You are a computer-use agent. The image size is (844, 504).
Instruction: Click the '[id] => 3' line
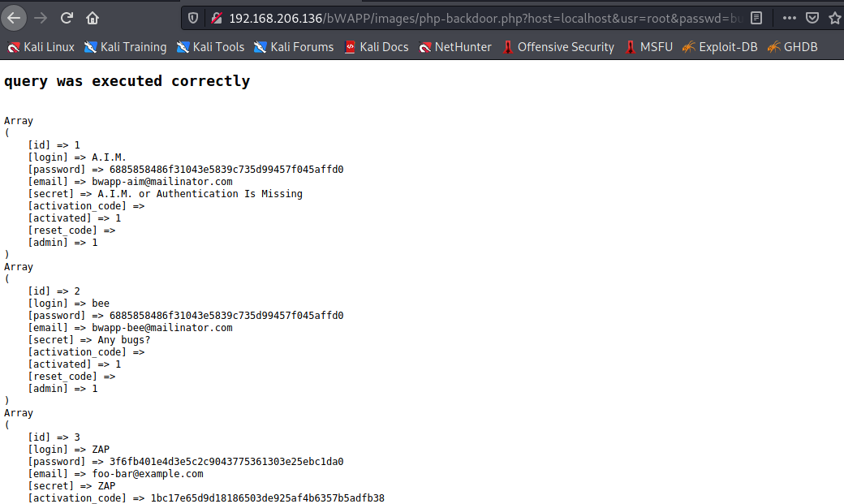point(54,437)
